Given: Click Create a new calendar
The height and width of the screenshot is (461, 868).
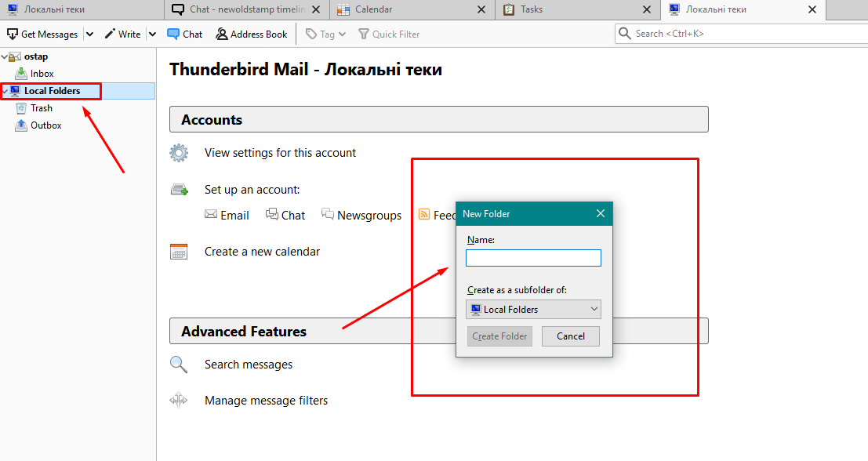Looking at the screenshot, I should (262, 251).
